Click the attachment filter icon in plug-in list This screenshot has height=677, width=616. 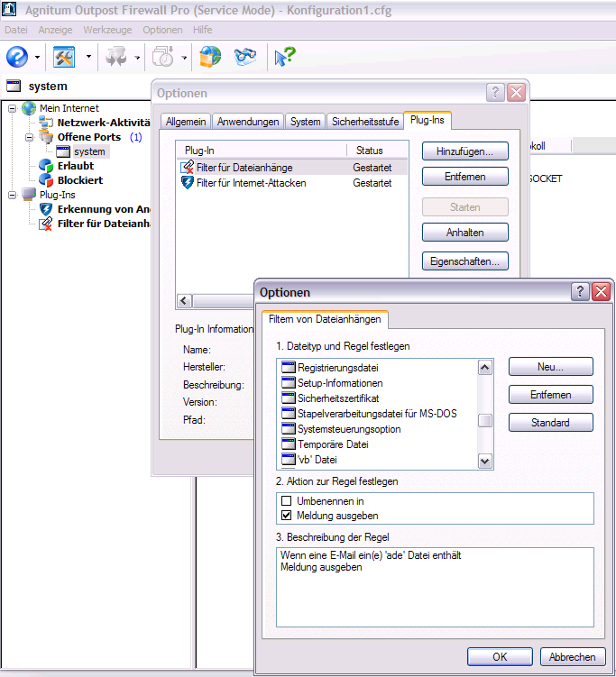[187, 167]
